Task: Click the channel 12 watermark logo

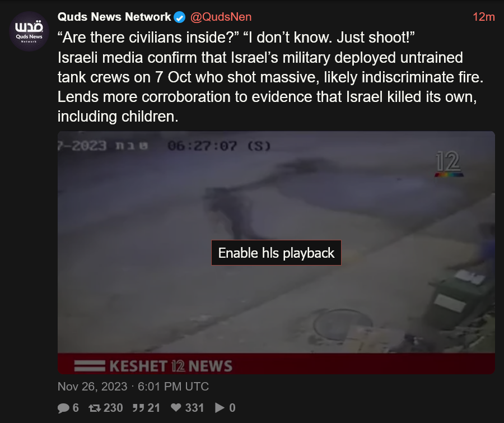Action: pyautogui.click(x=449, y=164)
